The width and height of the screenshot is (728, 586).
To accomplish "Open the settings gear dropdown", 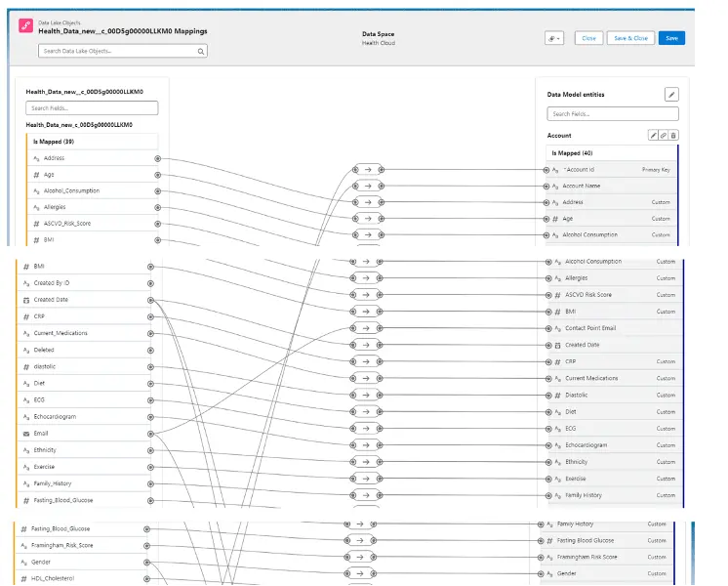I will click(554, 38).
